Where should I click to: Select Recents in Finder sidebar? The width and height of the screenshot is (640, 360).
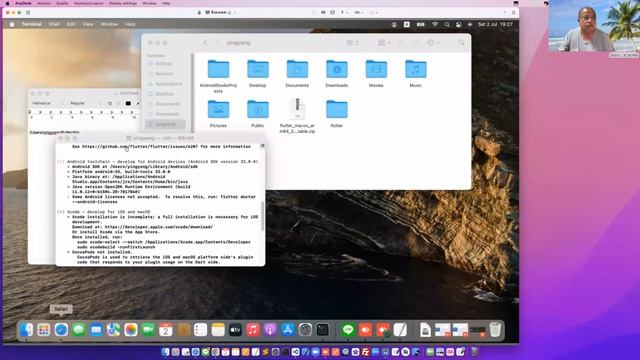point(164,74)
